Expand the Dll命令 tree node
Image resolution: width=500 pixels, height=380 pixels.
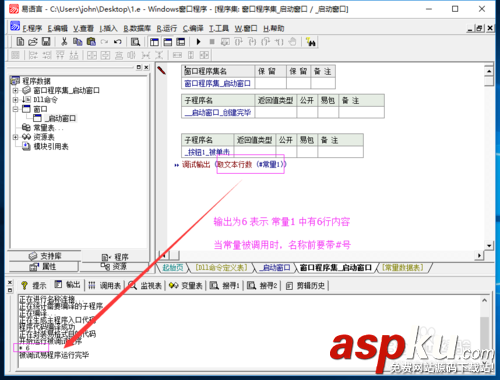15,100
